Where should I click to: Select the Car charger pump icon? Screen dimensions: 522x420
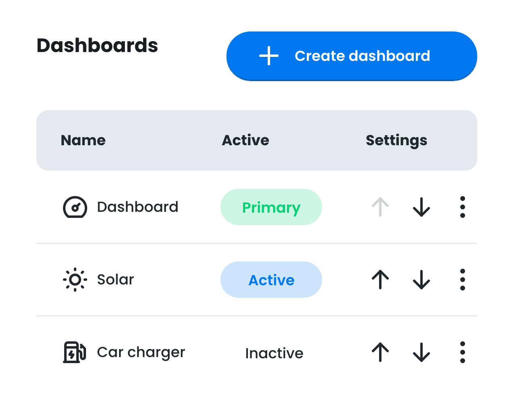75,352
